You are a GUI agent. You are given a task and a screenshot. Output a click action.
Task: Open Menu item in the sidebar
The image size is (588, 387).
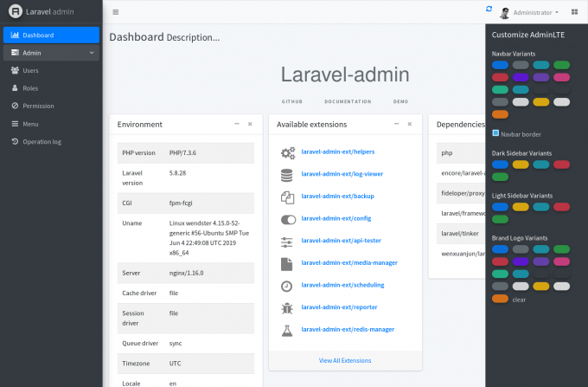51,124
